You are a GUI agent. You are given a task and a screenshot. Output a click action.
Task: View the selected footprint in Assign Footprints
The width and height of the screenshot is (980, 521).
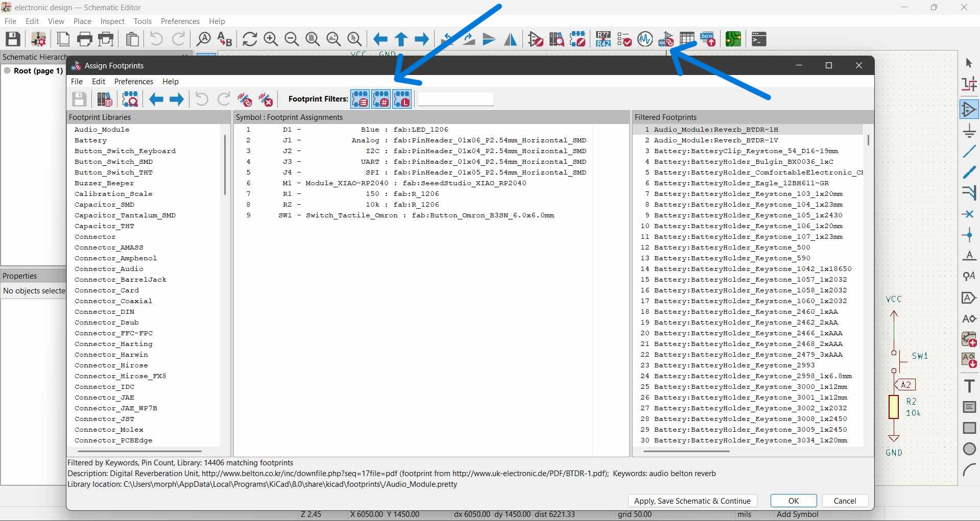[130, 99]
